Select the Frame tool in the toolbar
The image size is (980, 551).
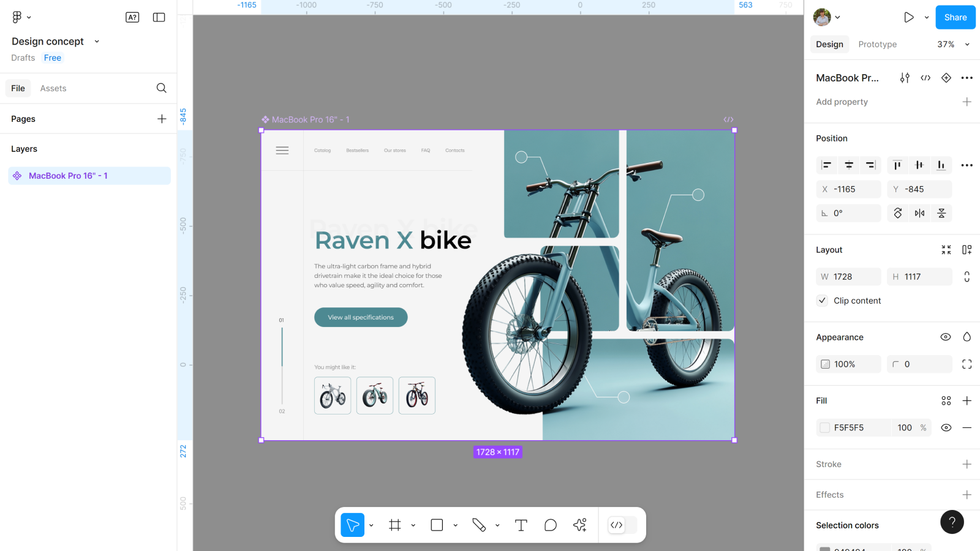[395, 525]
